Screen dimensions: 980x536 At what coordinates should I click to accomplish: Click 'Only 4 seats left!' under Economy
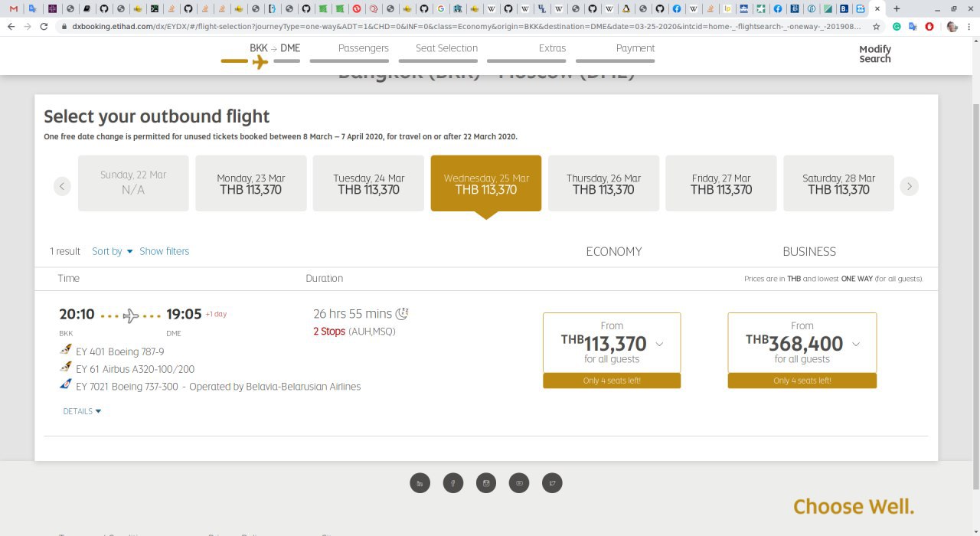click(x=612, y=381)
